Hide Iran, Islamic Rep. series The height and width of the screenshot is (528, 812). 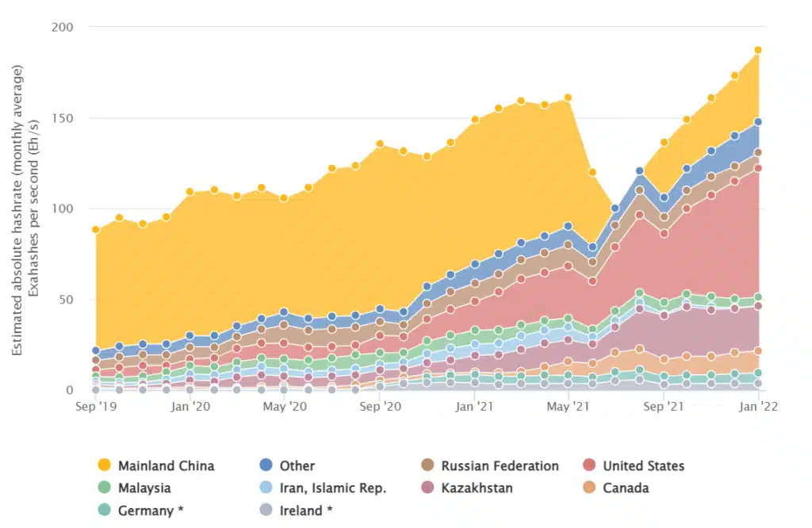point(323,488)
